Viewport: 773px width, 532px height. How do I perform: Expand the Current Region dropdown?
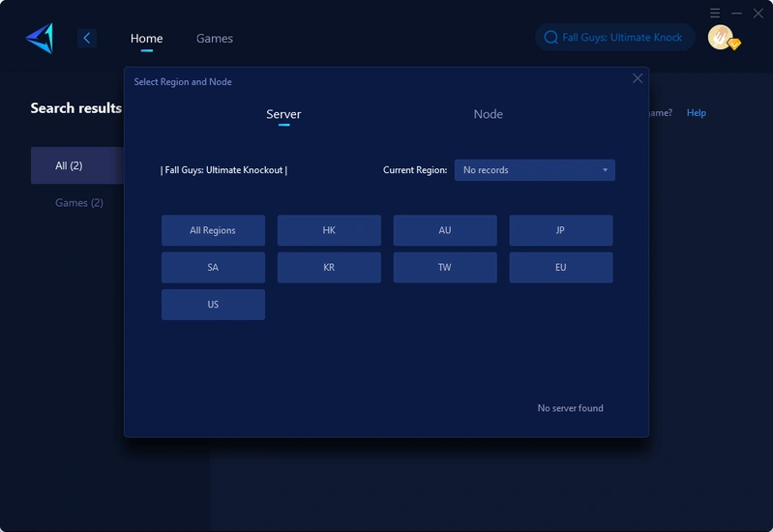tap(534, 170)
